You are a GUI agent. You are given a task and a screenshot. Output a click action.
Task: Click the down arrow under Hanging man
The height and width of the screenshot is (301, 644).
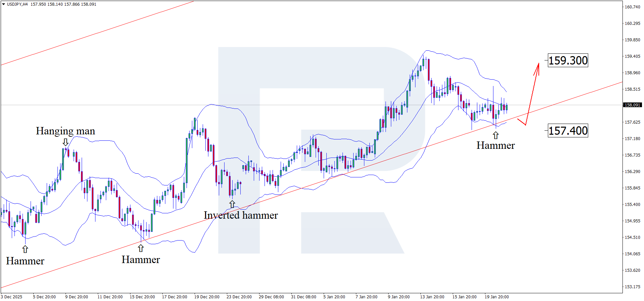click(66, 142)
